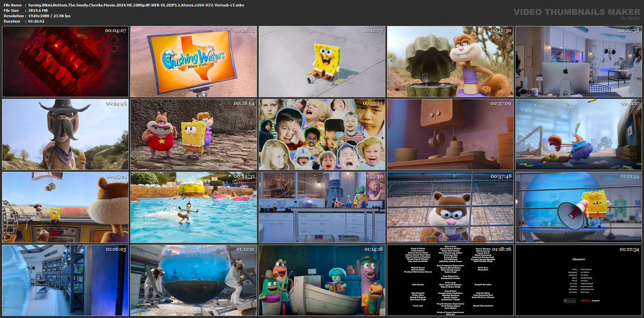Click the 'Duration' label
Image resolution: width=644 pixels, height=318 pixels.
(12, 21)
